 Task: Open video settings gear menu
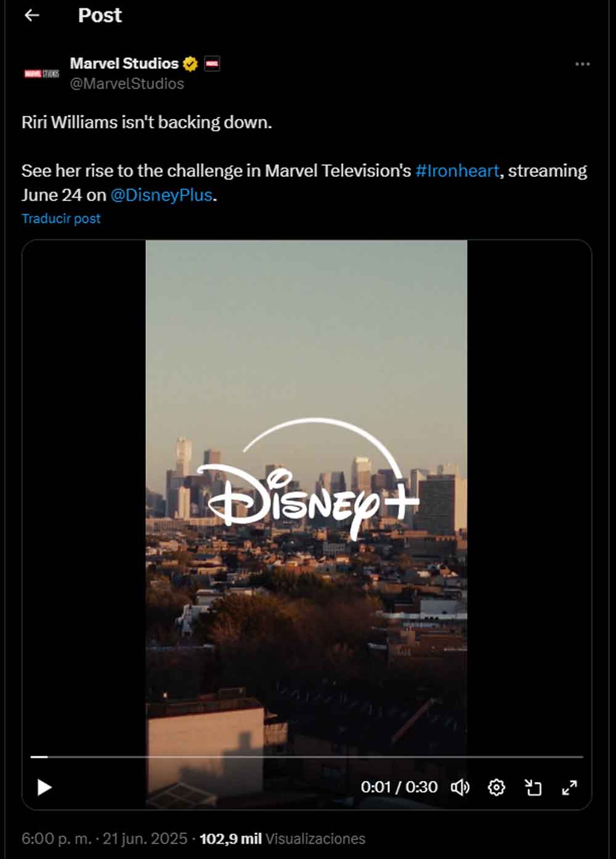click(496, 787)
